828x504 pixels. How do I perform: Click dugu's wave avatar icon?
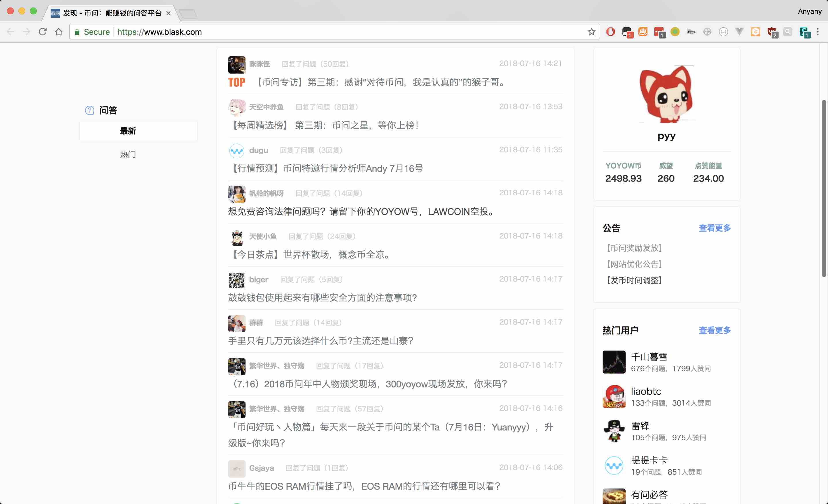tap(237, 151)
